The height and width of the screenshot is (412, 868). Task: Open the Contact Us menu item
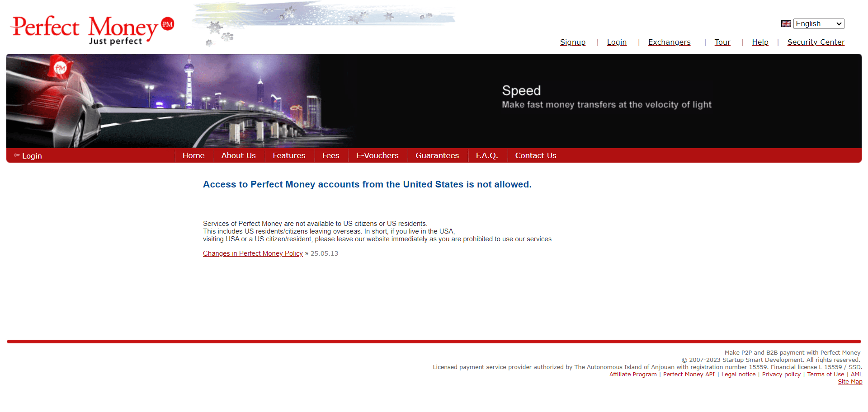(536, 155)
